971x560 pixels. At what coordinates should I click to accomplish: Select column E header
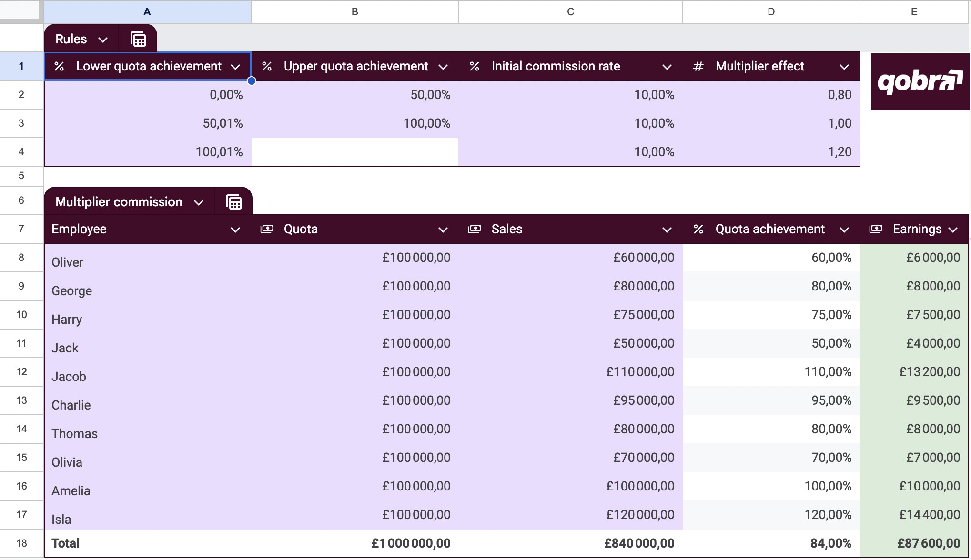pos(914,12)
